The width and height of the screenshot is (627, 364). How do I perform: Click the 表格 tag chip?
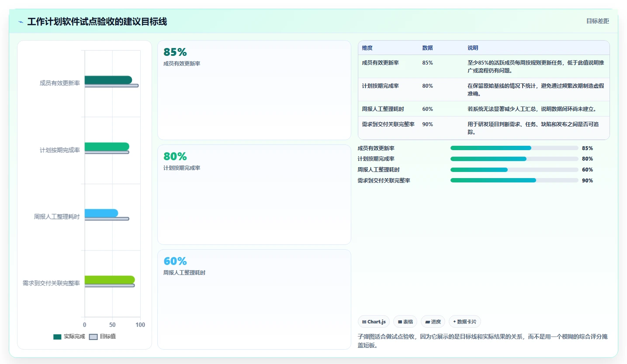click(405, 322)
